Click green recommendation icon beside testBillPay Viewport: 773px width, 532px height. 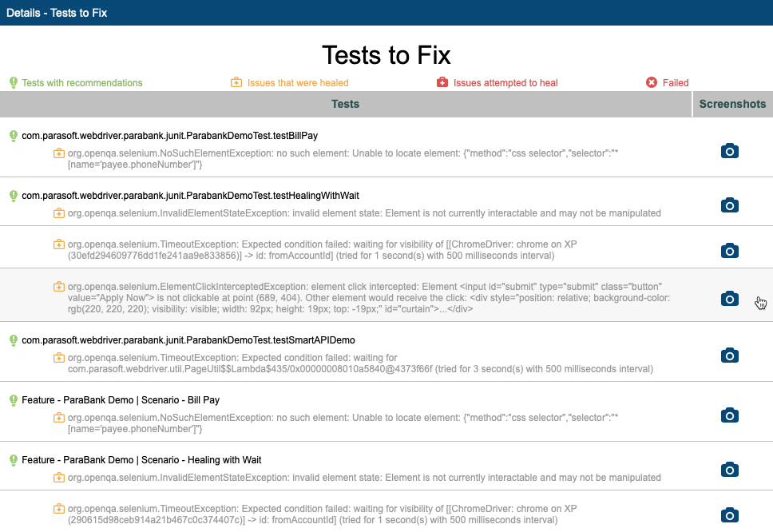click(14, 136)
